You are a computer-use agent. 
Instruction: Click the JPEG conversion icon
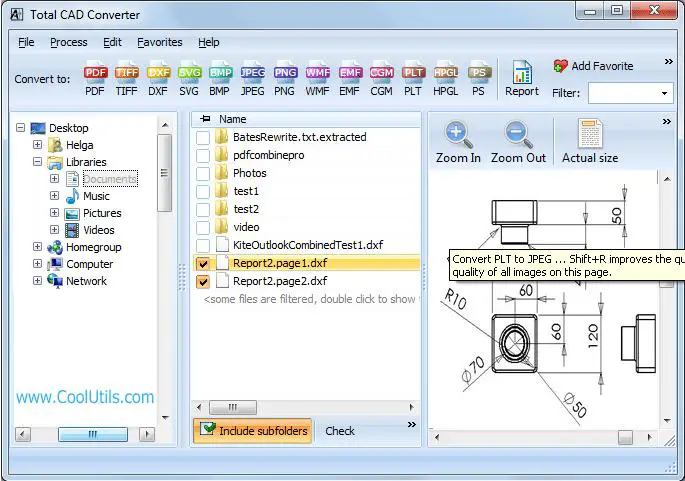click(x=253, y=80)
